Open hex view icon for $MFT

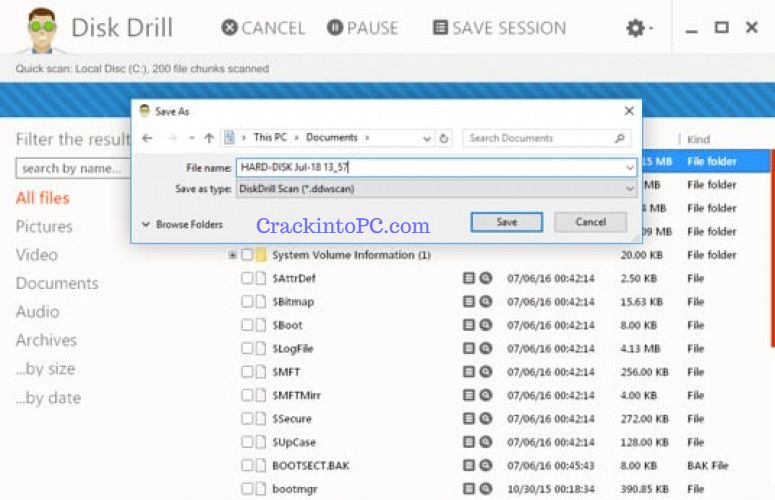469,371
